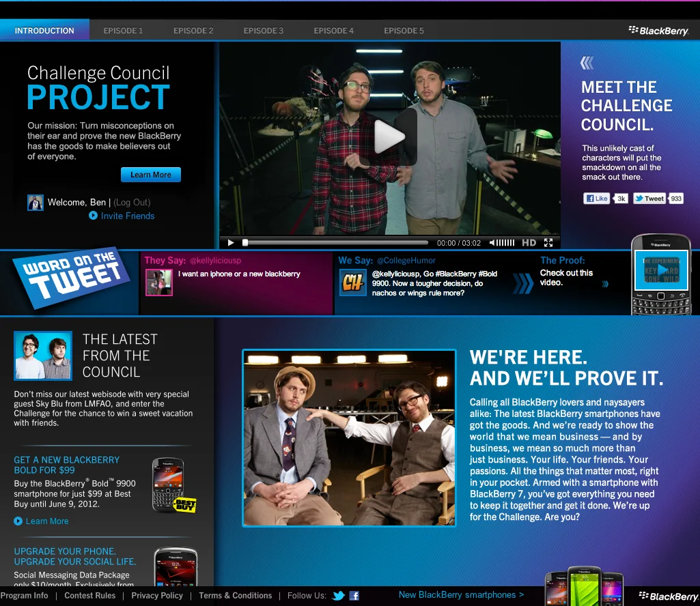Open Get a New BlackBerry Bold for $99
The width and height of the screenshot is (700, 606).
(67, 465)
